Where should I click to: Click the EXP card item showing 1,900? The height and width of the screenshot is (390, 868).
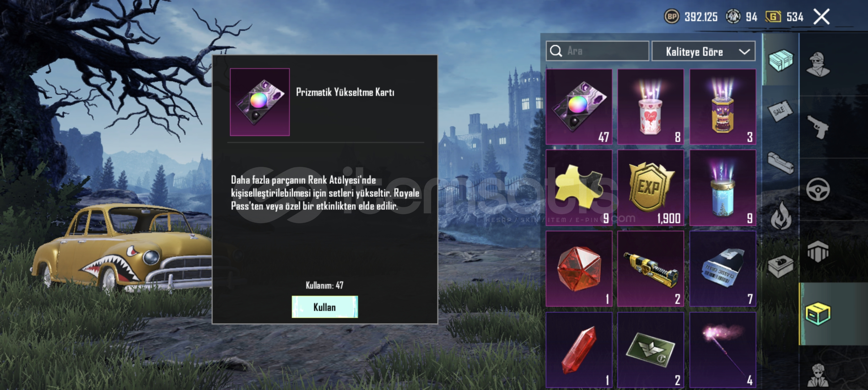pos(650,188)
